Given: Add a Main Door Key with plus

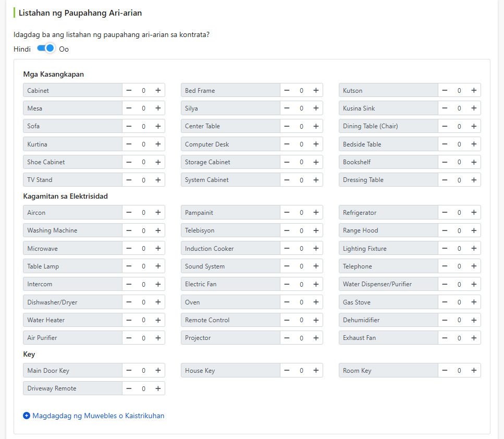Looking at the screenshot, I should (158, 370).
